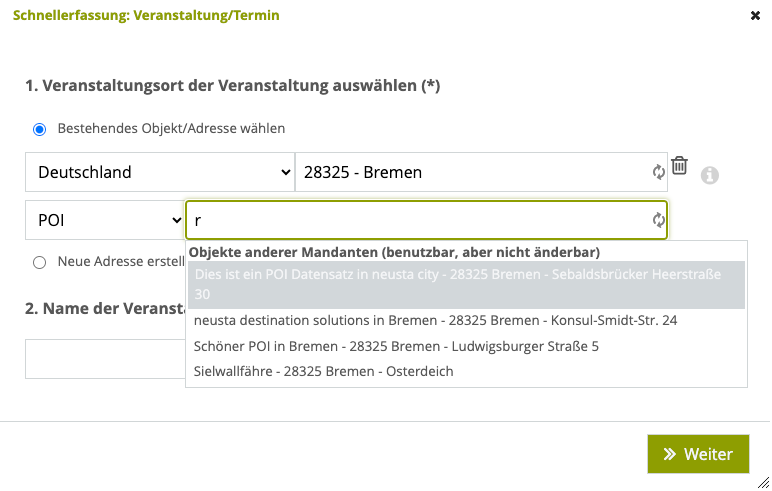This screenshot has width=772, height=491.
Task: Click the event name input field
Action: pos(105,359)
